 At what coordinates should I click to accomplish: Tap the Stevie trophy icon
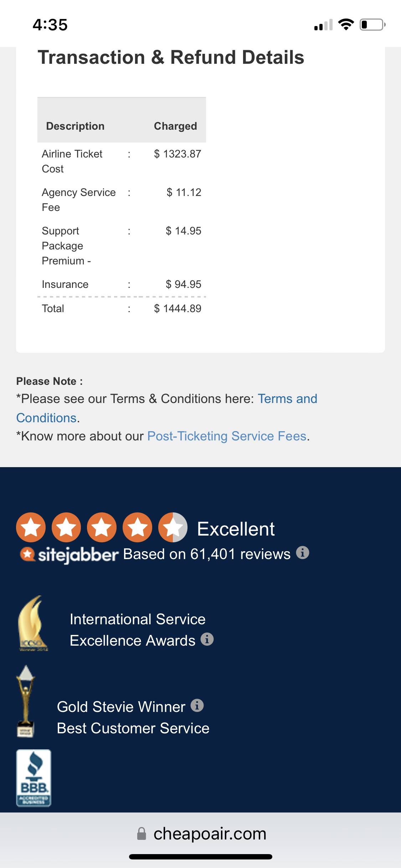[x=26, y=701]
